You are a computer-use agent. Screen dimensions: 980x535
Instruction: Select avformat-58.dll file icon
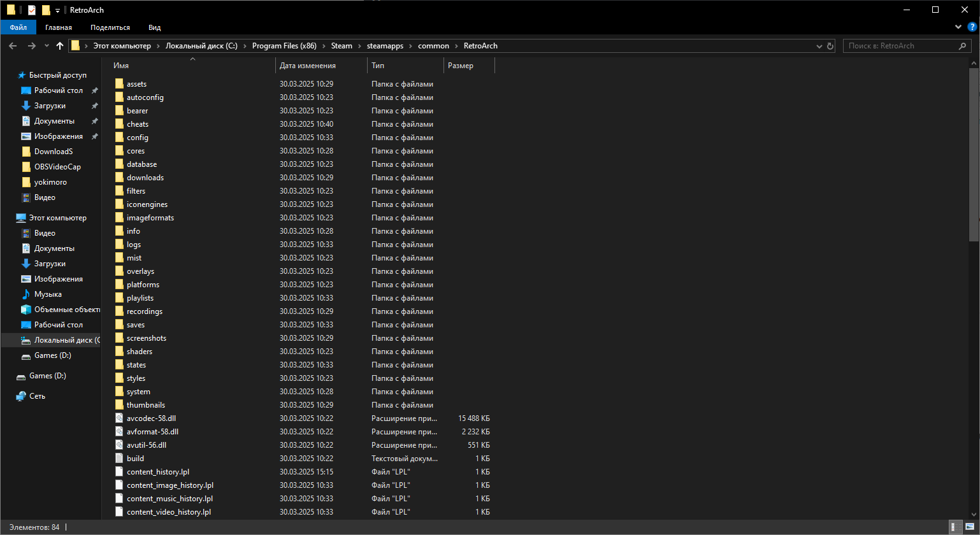pyautogui.click(x=119, y=432)
